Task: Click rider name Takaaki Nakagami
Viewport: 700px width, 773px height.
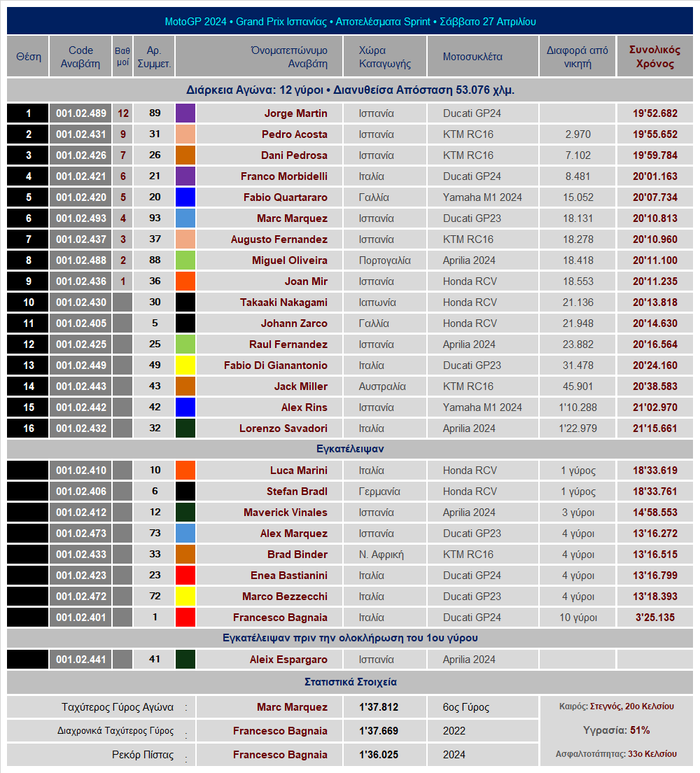Action: coord(284,302)
